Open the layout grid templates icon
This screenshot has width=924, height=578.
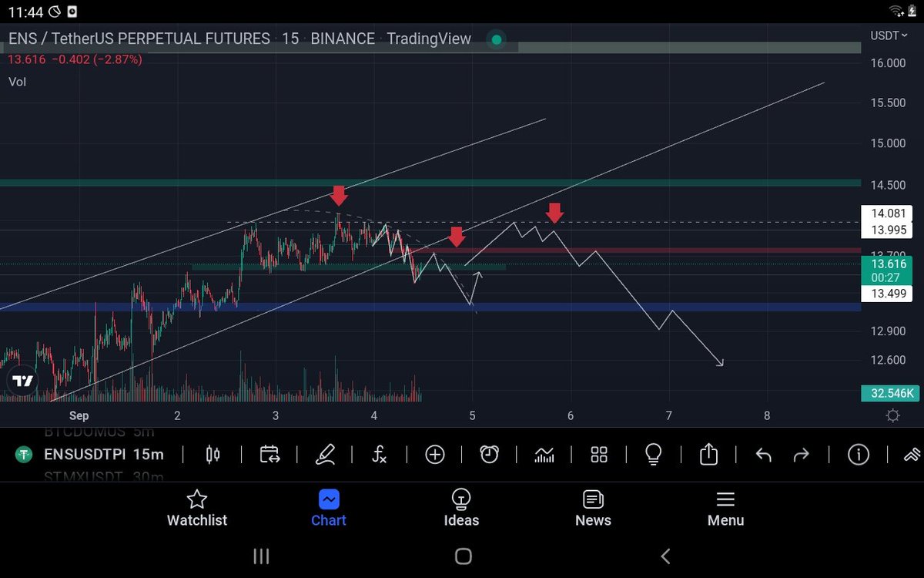[x=599, y=455]
